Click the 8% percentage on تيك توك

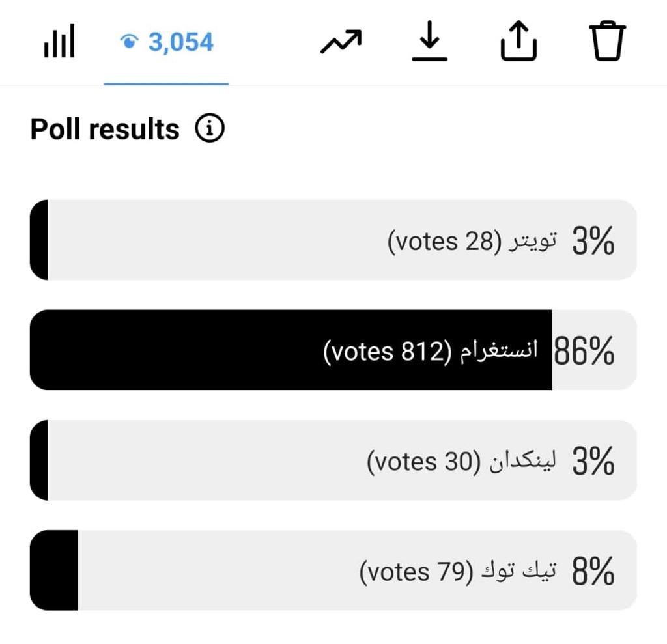593,571
